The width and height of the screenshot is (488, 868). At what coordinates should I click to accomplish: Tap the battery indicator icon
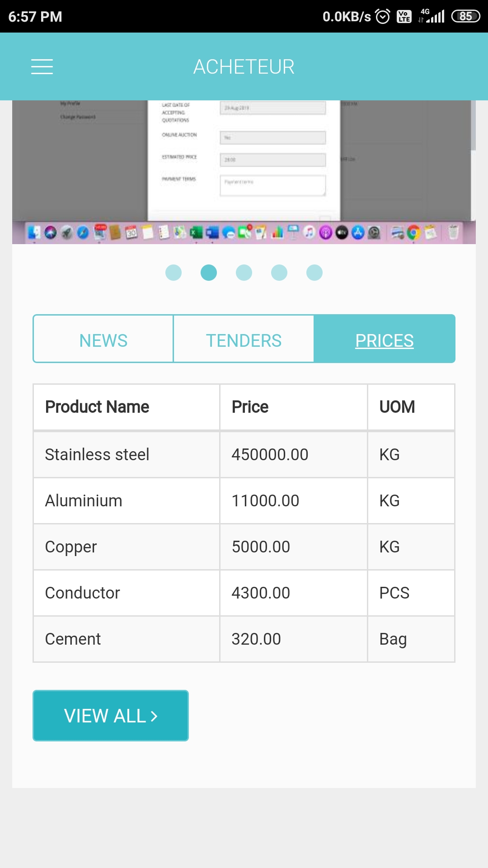tap(465, 17)
